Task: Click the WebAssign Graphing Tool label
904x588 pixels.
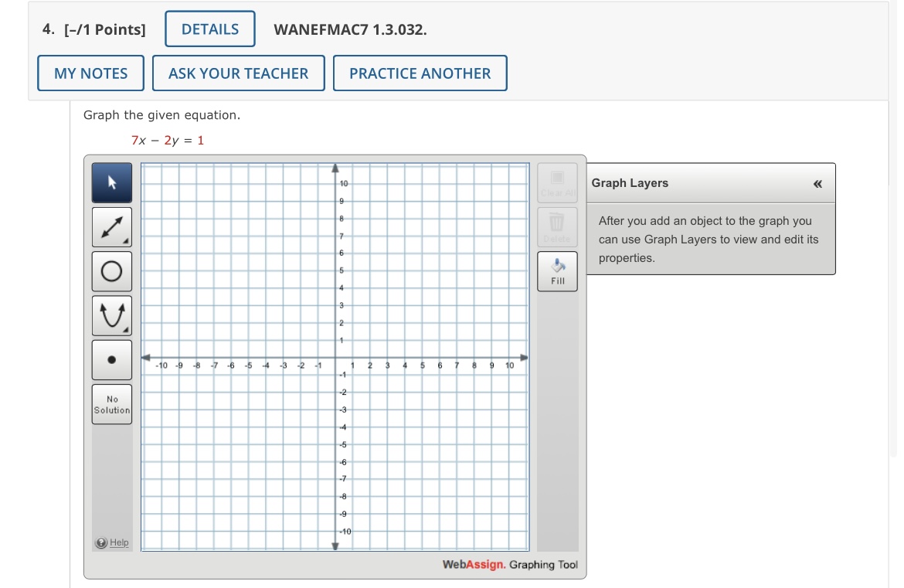Action: coord(510,565)
